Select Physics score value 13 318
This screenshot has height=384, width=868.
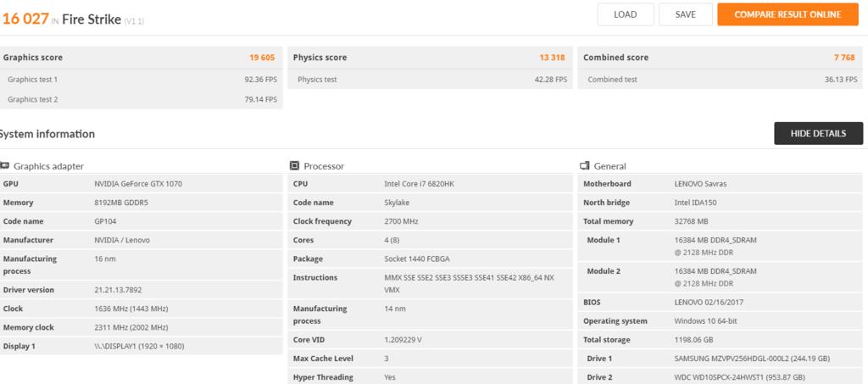552,58
